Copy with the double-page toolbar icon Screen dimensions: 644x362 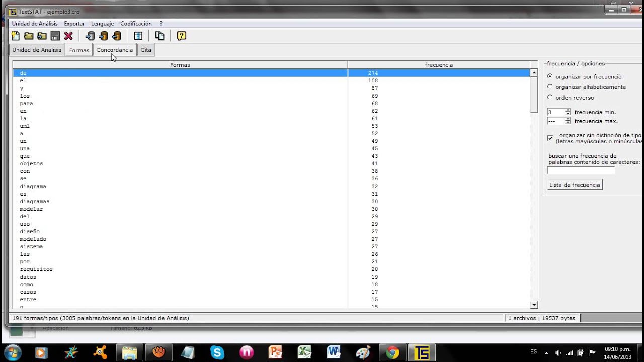[159, 36]
